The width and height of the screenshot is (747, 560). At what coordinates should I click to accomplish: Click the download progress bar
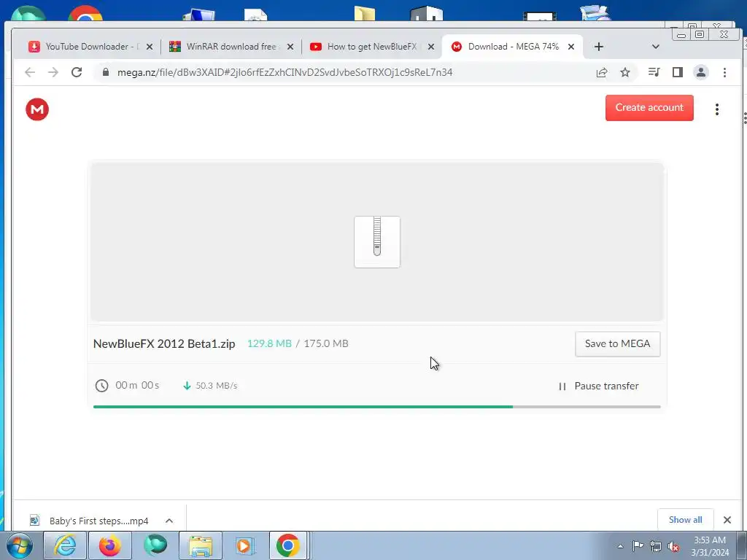click(x=377, y=407)
